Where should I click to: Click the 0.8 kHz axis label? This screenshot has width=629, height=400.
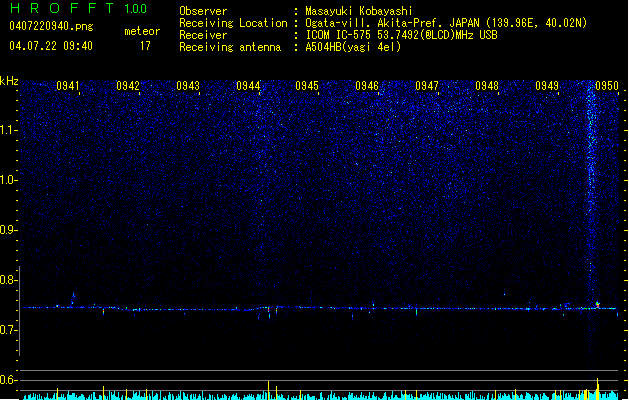click(x=8, y=280)
